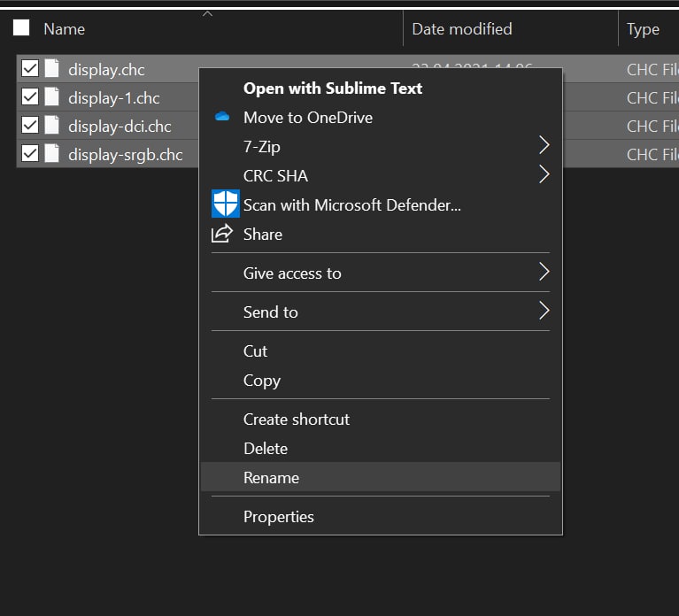Choose Copy in context menu
Viewport: 679px width, 616px height.
pos(381,381)
